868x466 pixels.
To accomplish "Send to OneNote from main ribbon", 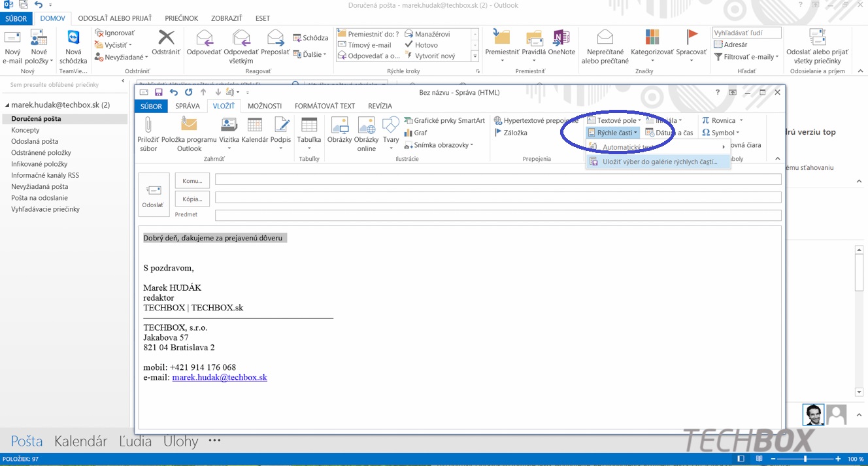I will [x=561, y=43].
